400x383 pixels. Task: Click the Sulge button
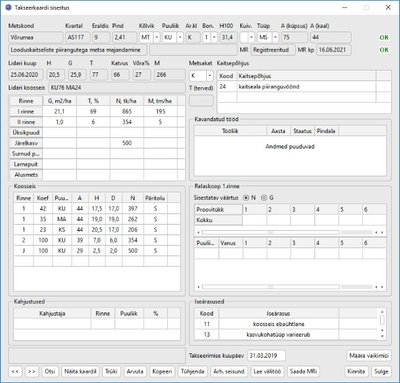click(381, 371)
